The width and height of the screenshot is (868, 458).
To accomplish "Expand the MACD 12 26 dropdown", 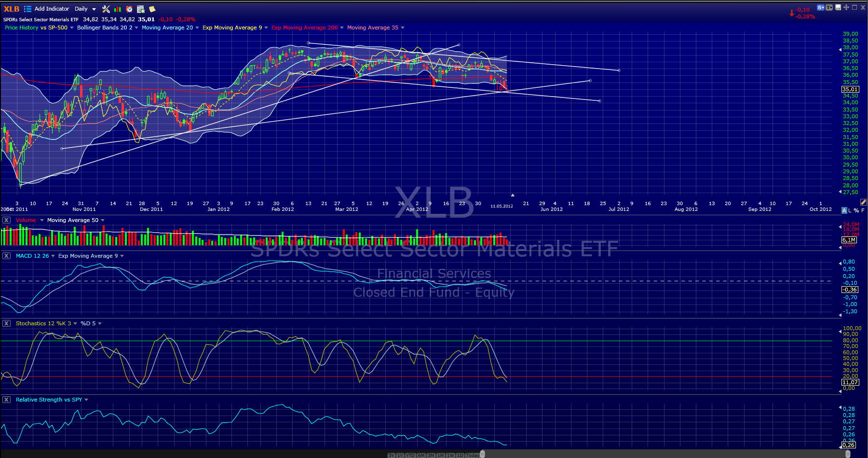I will coord(53,256).
